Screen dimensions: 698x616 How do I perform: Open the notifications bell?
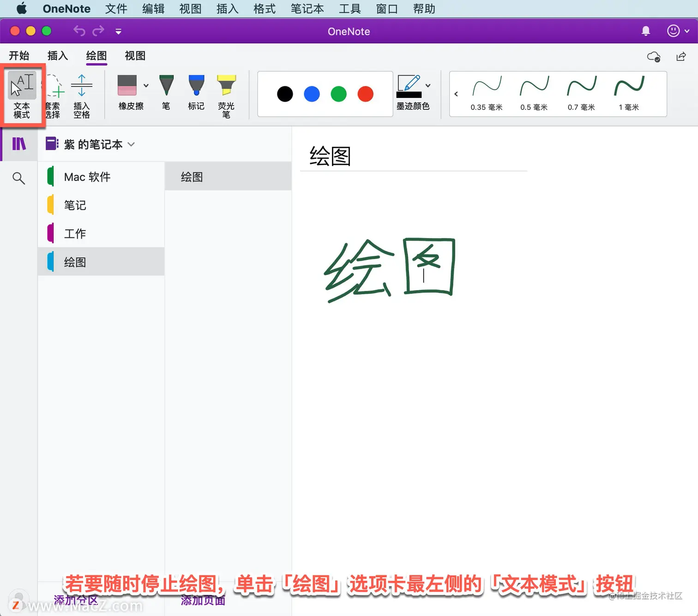tap(646, 31)
